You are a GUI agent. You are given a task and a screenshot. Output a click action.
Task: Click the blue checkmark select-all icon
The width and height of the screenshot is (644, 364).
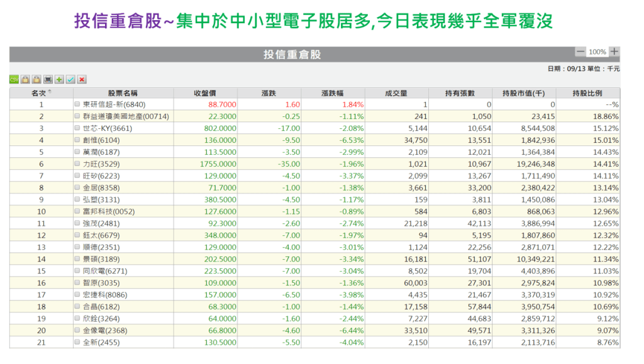[70, 79]
